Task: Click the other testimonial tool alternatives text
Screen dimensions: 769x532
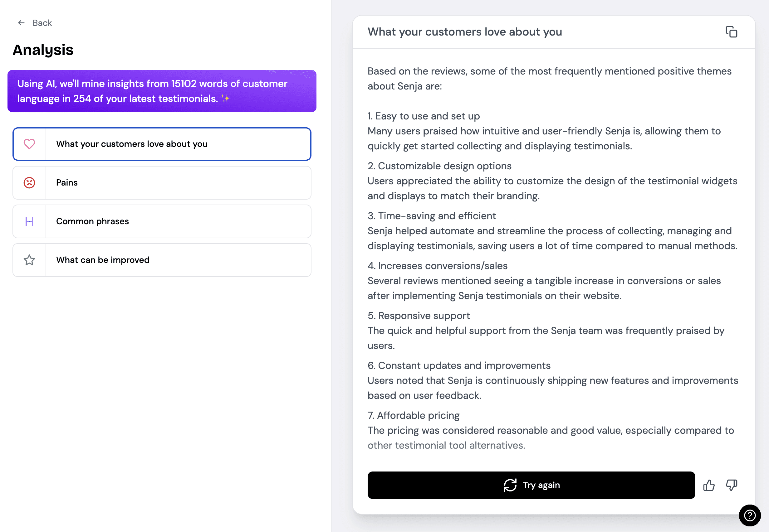Action: click(x=446, y=445)
